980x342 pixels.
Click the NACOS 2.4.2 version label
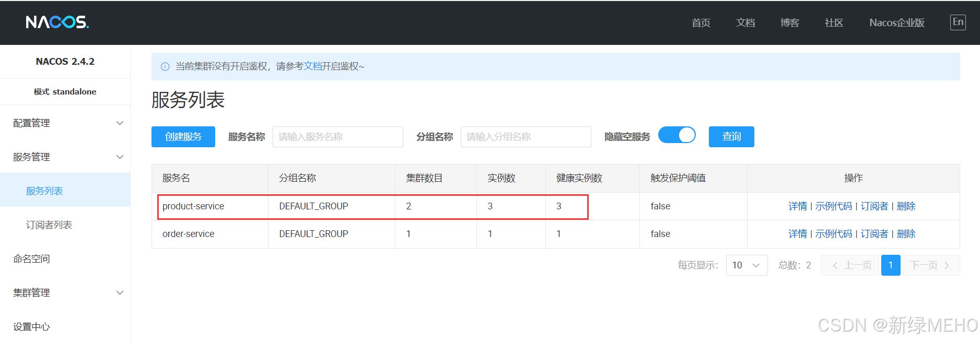[x=65, y=62]
